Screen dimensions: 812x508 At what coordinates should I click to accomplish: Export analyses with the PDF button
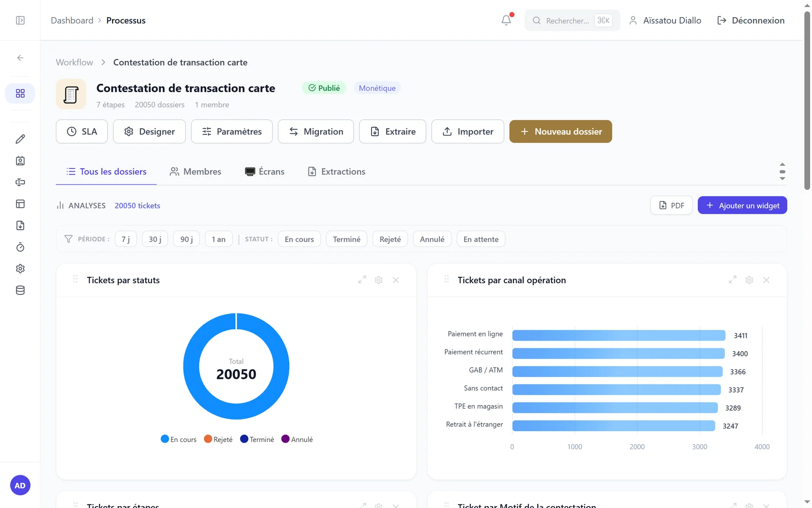(x=671, y=205)
